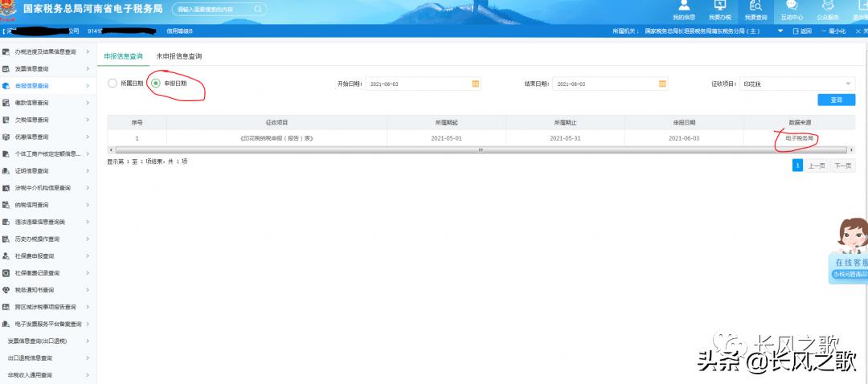Click 纳税信用查询 sidebar icon
This screenshot has width=868, height=384.
pyautogui.click(x=6, y=205)
